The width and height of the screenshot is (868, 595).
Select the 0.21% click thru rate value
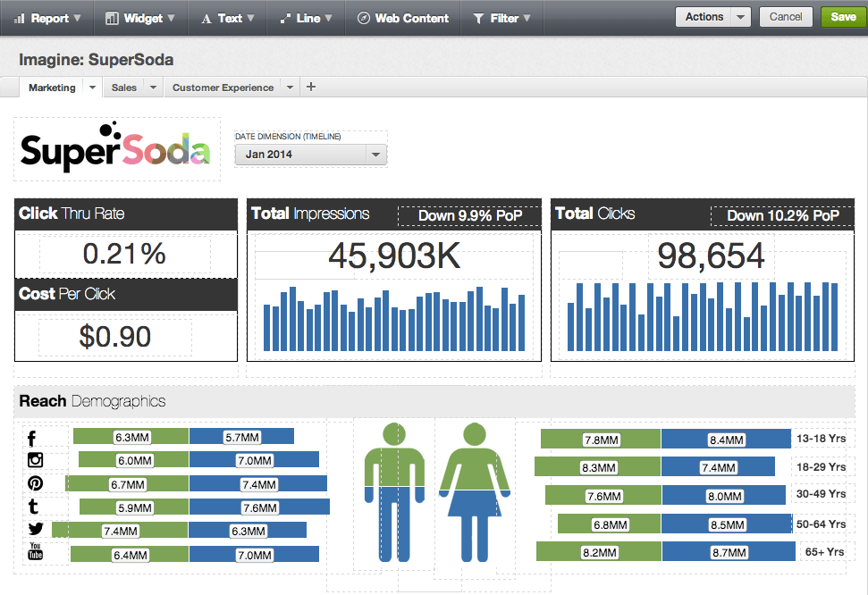pos(124,254)
